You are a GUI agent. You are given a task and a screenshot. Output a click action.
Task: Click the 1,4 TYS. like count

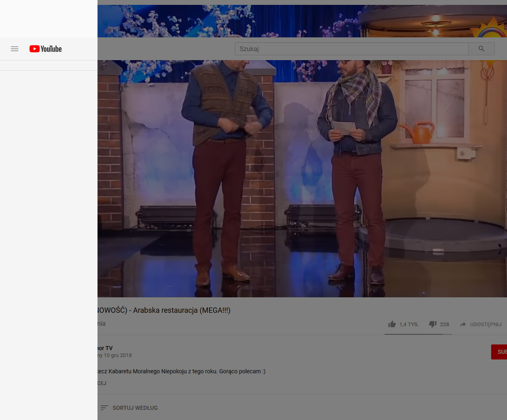[x=409, y=325]
